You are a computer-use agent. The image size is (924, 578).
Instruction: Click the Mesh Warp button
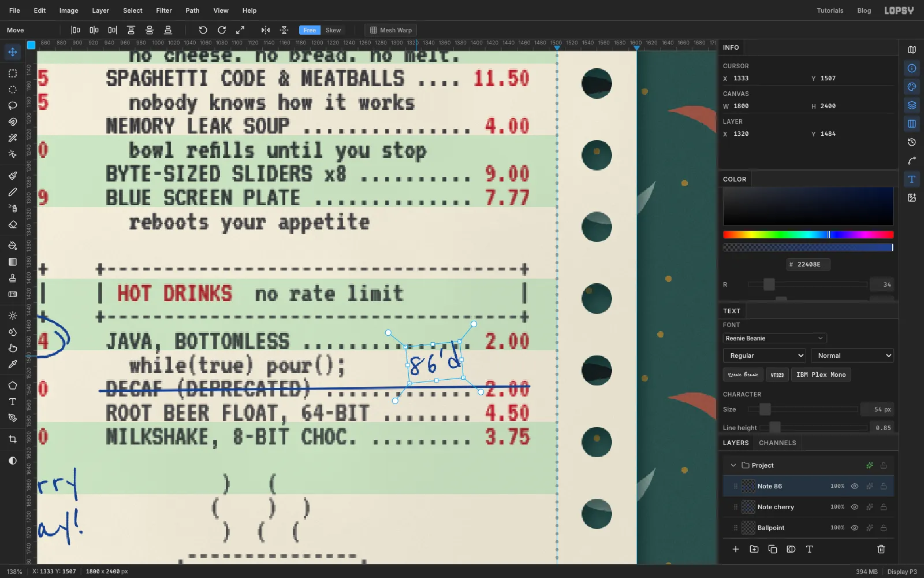(391, 30)
